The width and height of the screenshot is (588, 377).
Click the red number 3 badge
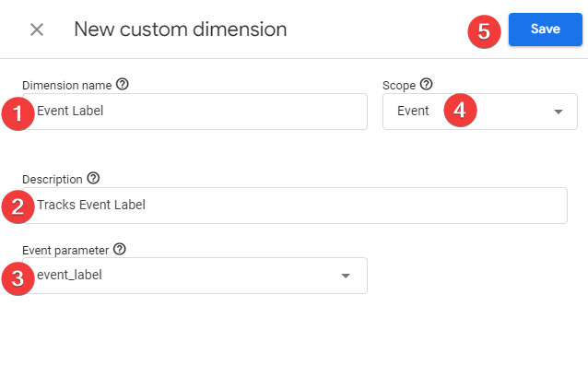tap(18, 277)
